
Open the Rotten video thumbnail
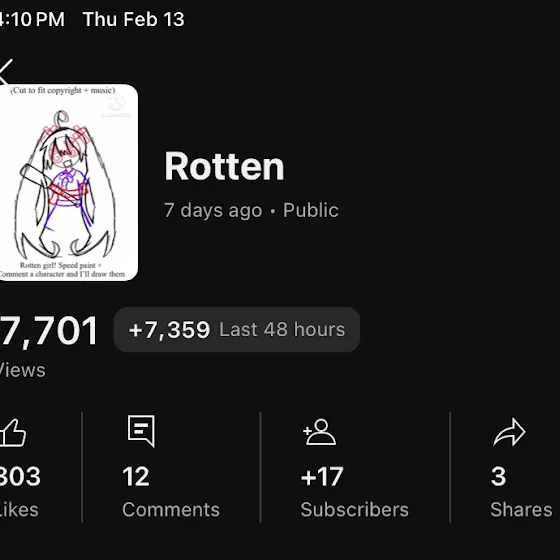(69, 182)
